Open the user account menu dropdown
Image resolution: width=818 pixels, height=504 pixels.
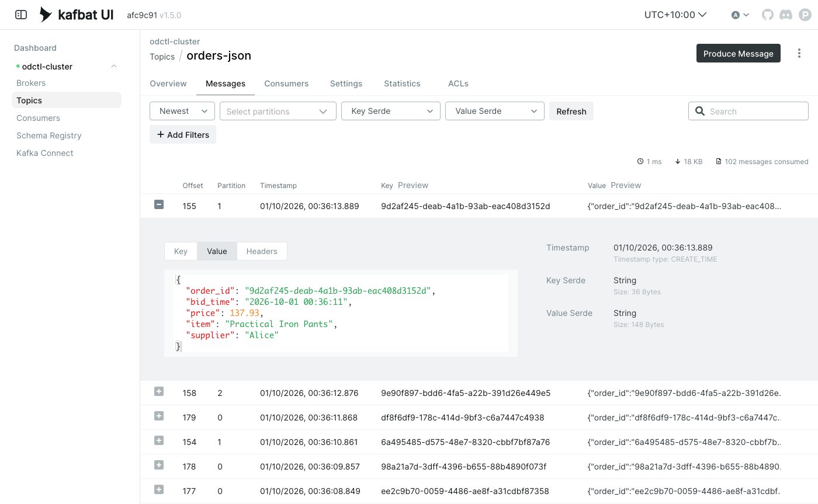pyautogui.click(x=740, y=15)
